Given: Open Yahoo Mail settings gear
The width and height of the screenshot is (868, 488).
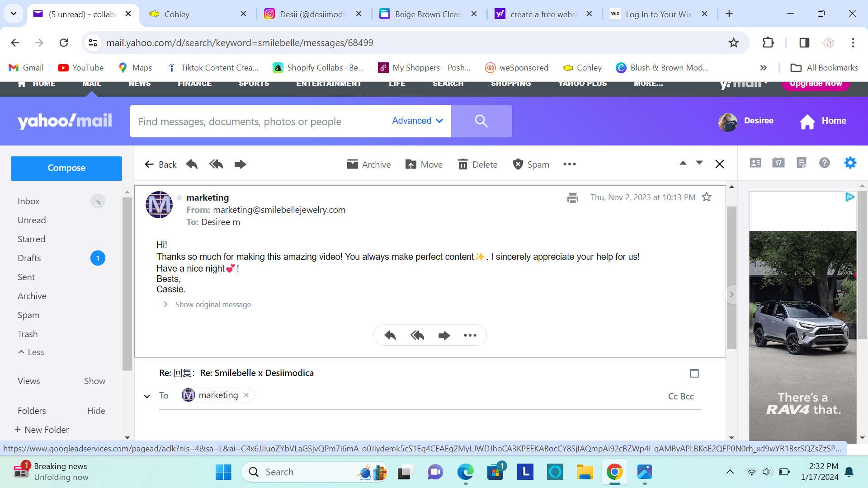Looking at the screenshot, I should pos(850,163).
